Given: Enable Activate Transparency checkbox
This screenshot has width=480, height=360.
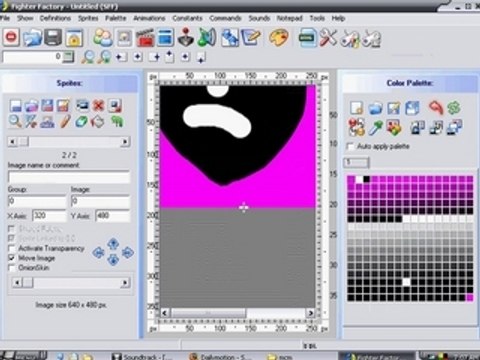Looking at the screenshot, I should (12, 248).
